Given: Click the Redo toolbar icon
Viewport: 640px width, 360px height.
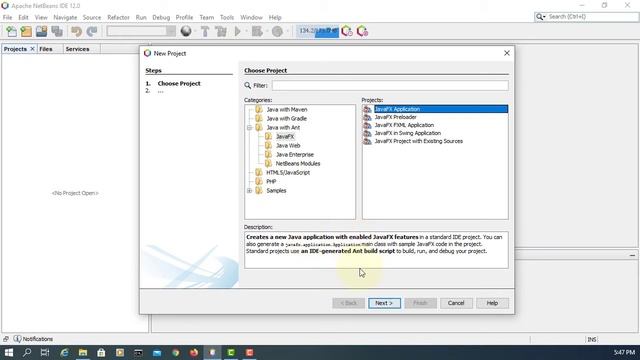Looking at the screenshot, I should point(92,31).
